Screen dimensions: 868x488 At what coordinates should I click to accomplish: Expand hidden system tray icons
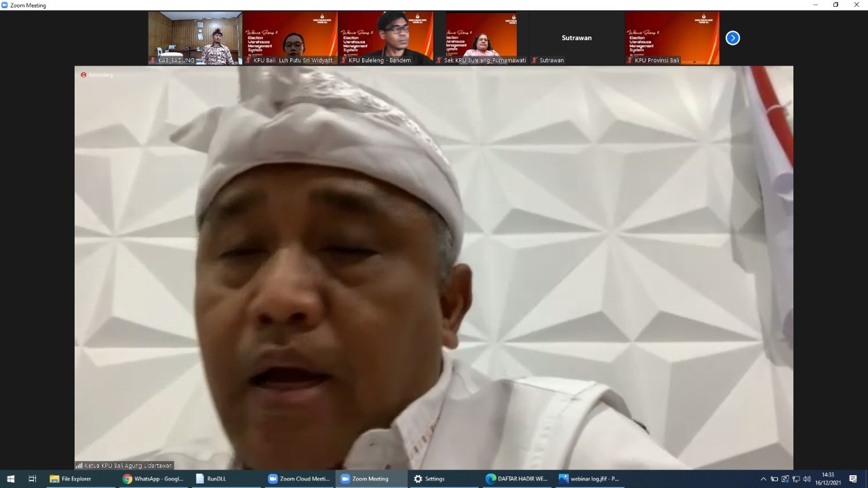pos(764,479)
